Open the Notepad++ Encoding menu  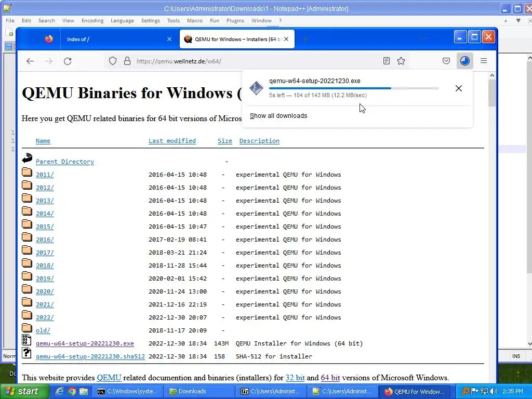tap(92, 20)
